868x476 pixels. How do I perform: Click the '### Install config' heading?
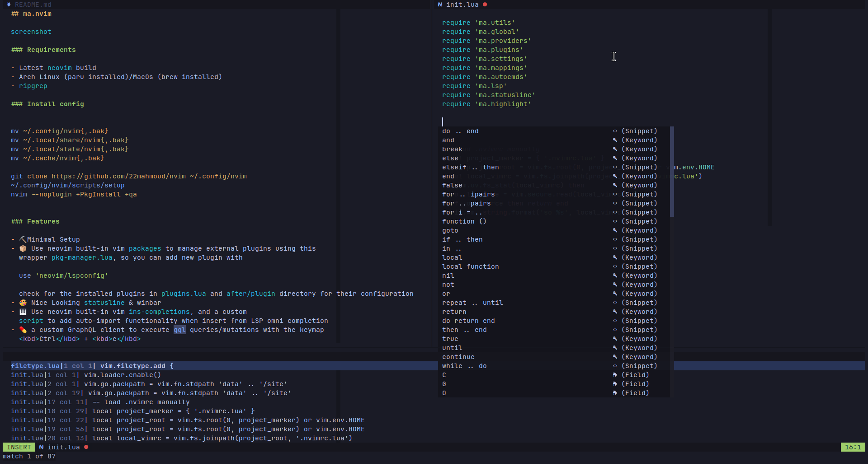pyautogui.click(x=47, y=104)
